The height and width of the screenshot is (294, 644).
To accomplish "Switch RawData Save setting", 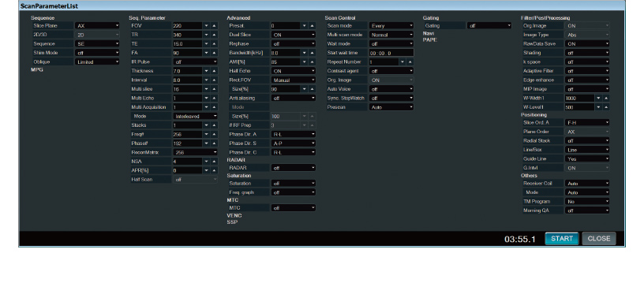I will 587,44.
